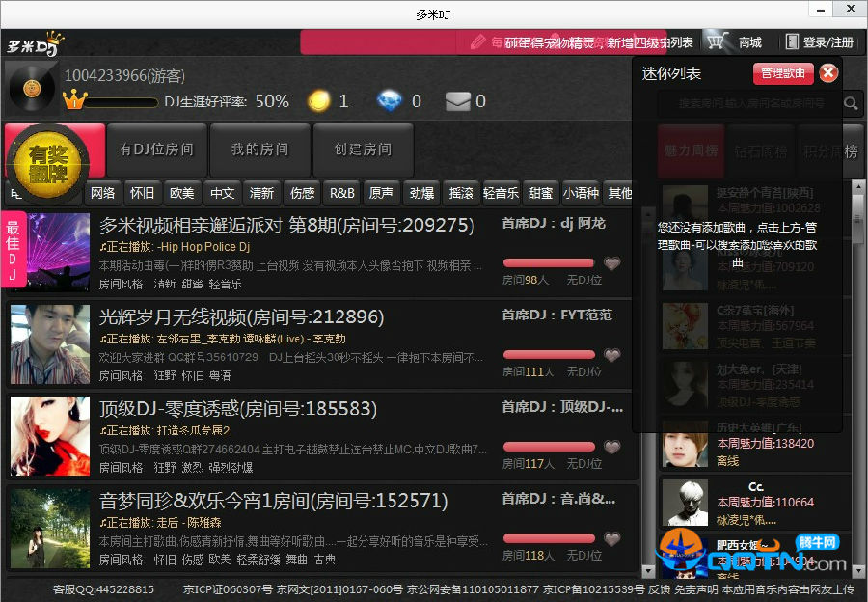Open the envelope messages icon
Screen dimensions: 868x602
(457, 100)
